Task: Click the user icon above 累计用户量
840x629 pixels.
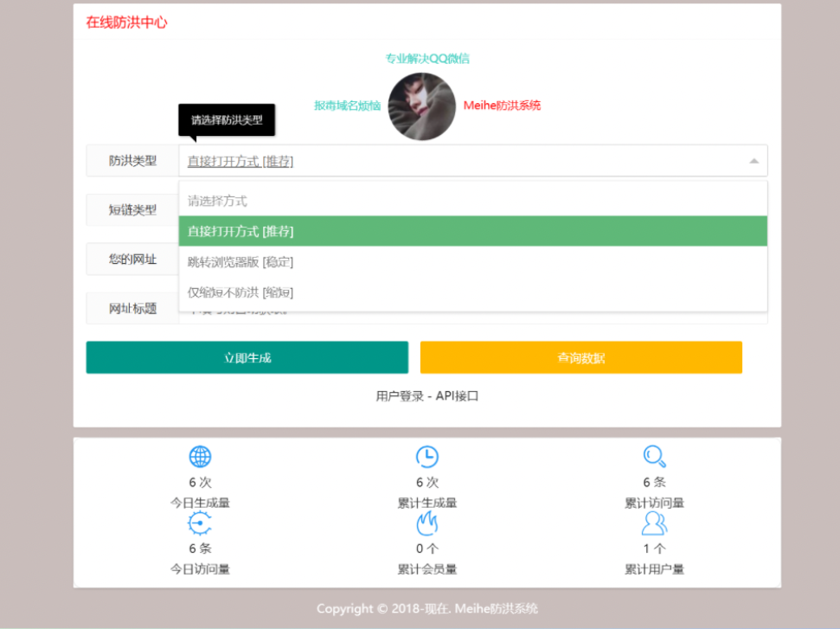Action: point(654,523)
